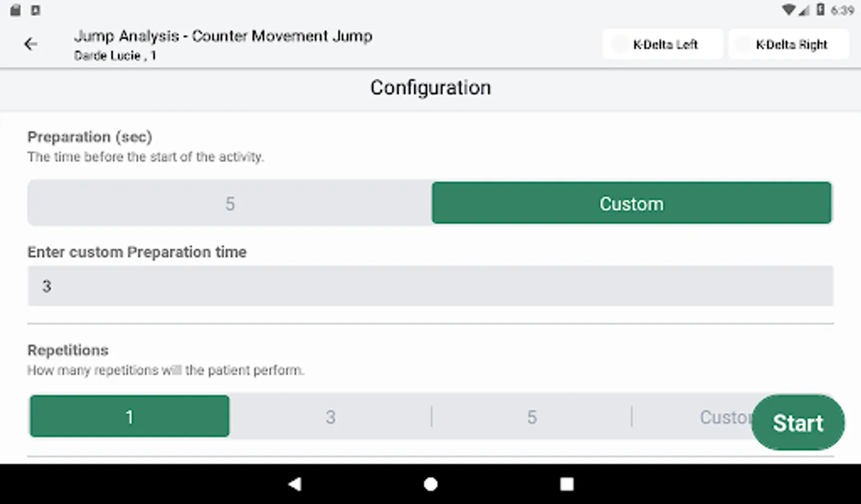Image resolution: width=861 pixels, height=504 pixels.
Task: Choose 1 repetition option
Action: pyautogui.click(x=129, y=417)
